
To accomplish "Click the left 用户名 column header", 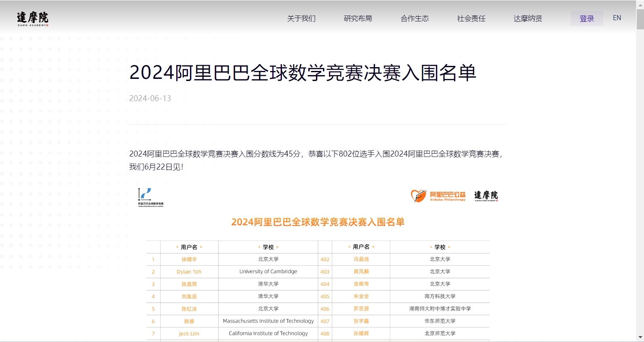I will (x=189, y=247).
